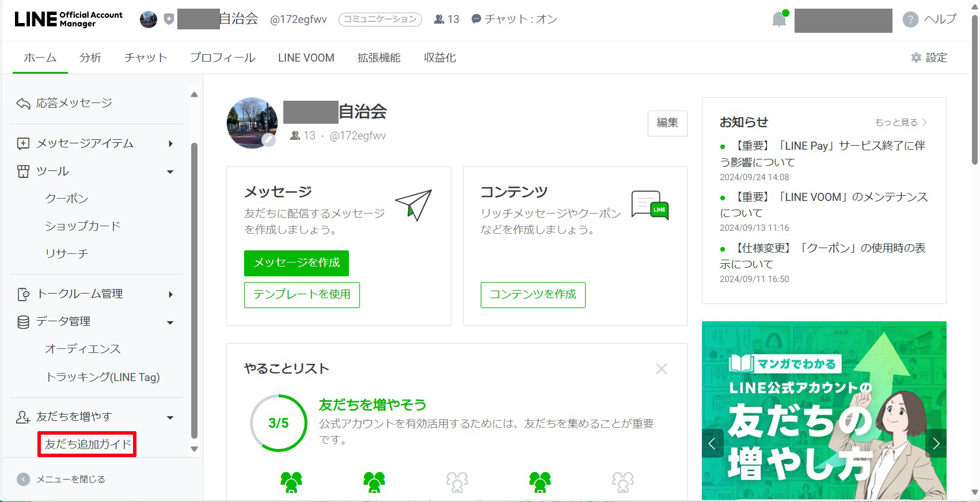Click the third gray friends step icon
Image resolution: width=980 pixels, height=502 pixels.
(457, 482)
